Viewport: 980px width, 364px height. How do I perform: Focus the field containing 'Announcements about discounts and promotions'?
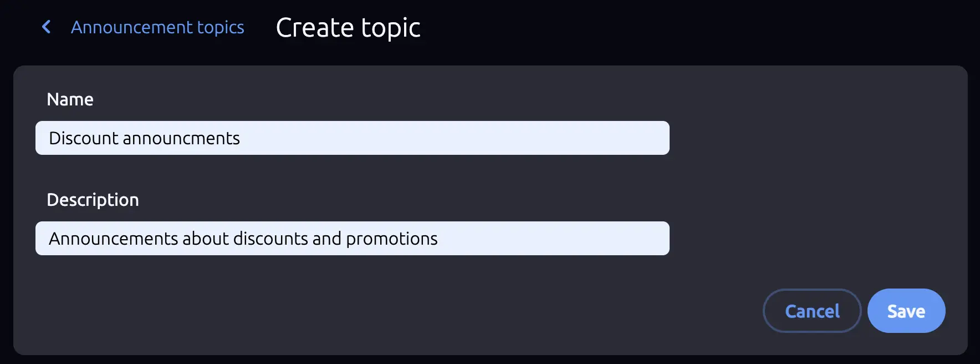point(352,238)
